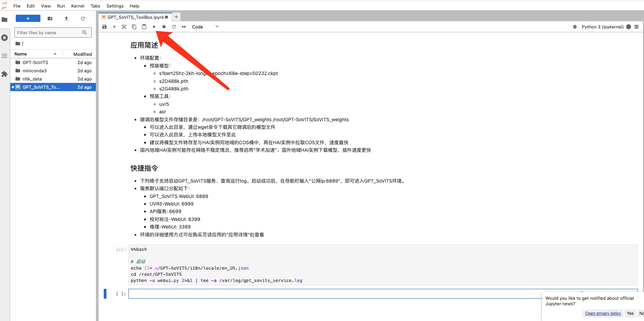
Task: Open the Kernel menu
Action: pos(78,6)
